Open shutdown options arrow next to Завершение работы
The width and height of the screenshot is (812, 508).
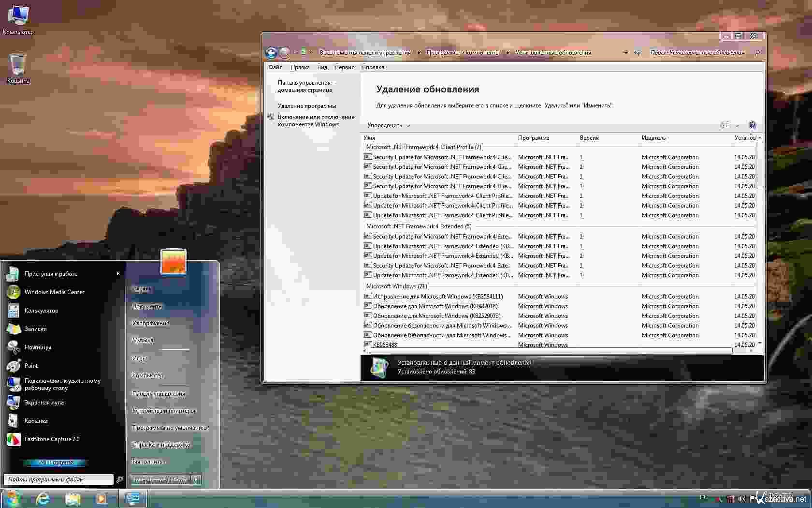click(x=196, y=480)
